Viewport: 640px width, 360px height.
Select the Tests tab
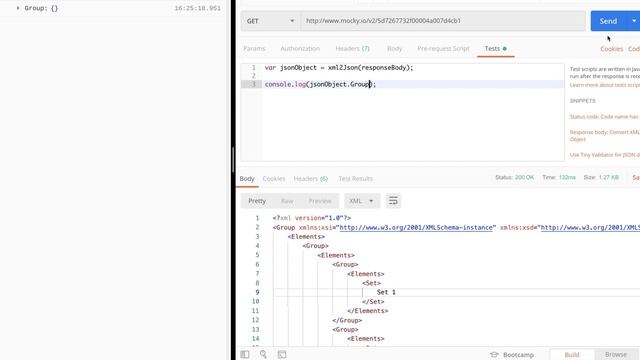[x=495, y=48]
